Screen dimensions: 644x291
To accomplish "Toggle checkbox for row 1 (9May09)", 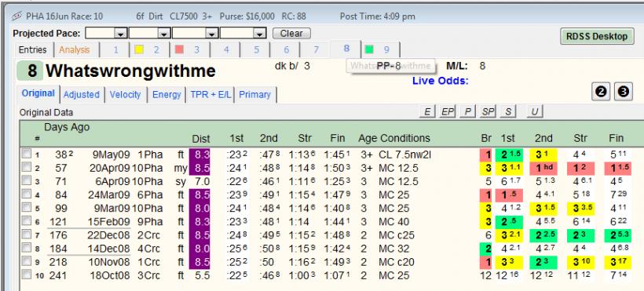I will [26, 154].
